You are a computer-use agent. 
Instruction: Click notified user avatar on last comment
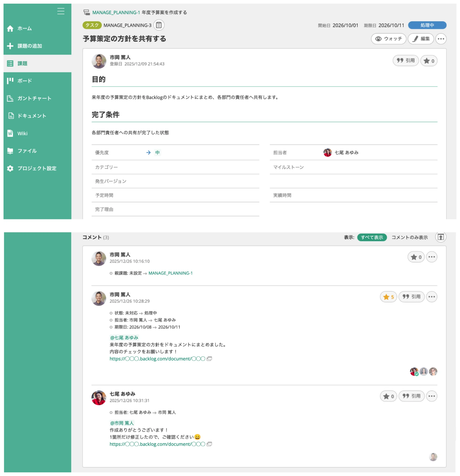click(x=433, y=457)
